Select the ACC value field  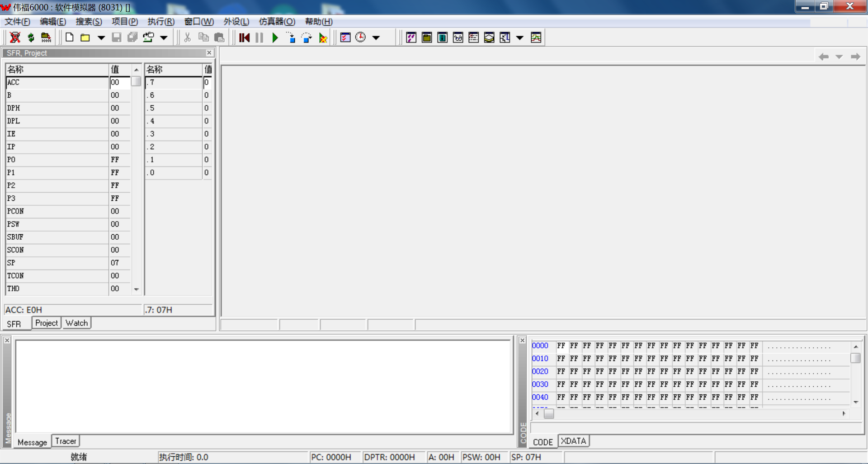coord(119,82)
